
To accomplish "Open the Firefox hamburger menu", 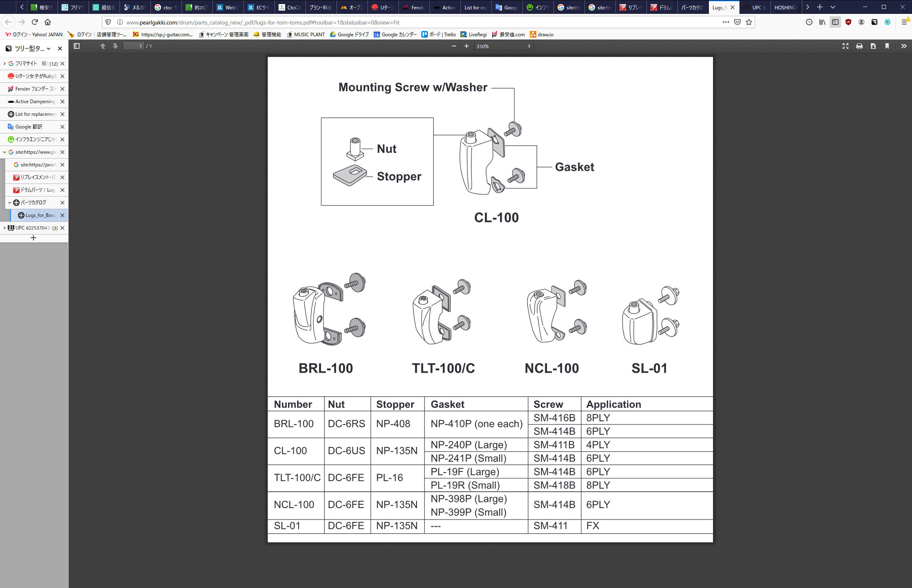I will (905, 22).
